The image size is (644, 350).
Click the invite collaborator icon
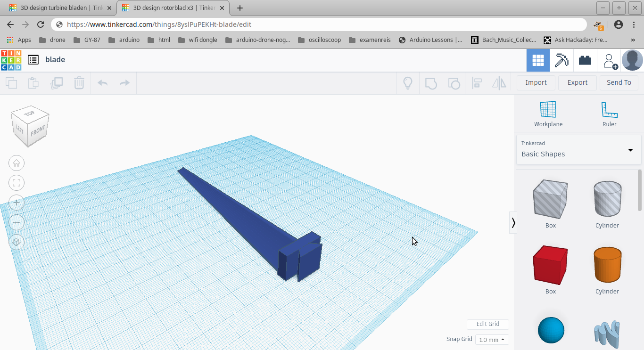(610, 61)
